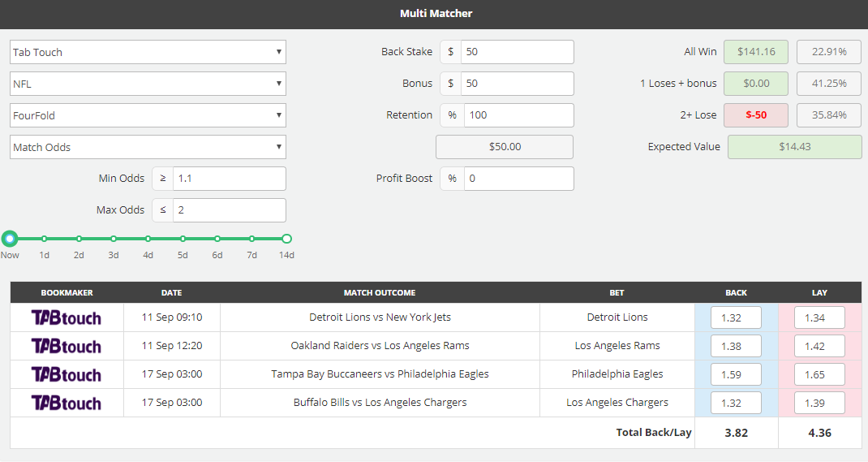Open the Match Odds market dropdown
868x462 pixels.
coord(148,147)
